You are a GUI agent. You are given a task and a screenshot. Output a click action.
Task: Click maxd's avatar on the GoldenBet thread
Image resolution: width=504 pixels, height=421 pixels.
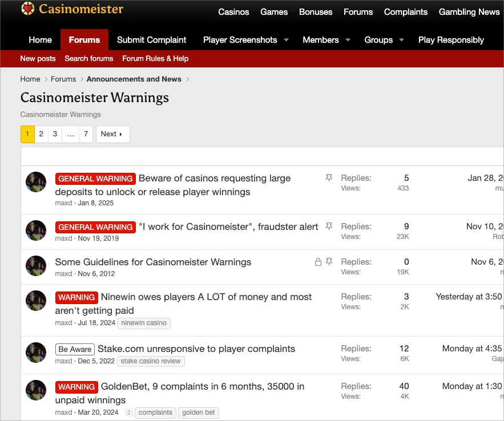click(36, 390)
